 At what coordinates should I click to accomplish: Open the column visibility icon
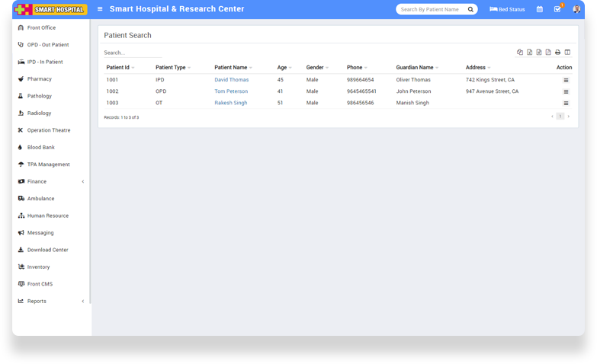(567, 53)
